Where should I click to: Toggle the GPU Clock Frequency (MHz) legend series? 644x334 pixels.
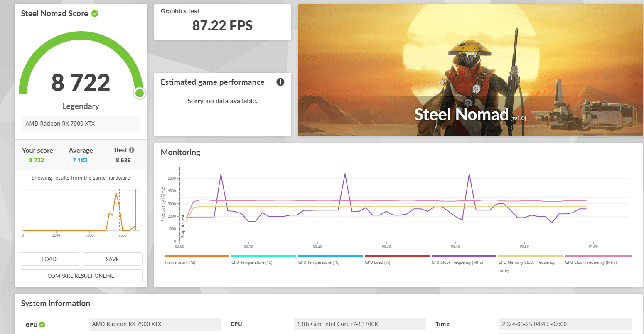[x=591, y=262]
